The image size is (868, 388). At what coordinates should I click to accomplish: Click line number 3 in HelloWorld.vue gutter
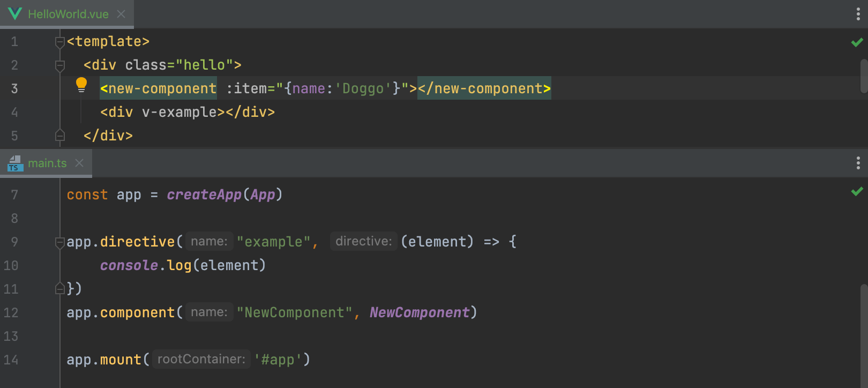pyautogui.click(x=14, y=88)
